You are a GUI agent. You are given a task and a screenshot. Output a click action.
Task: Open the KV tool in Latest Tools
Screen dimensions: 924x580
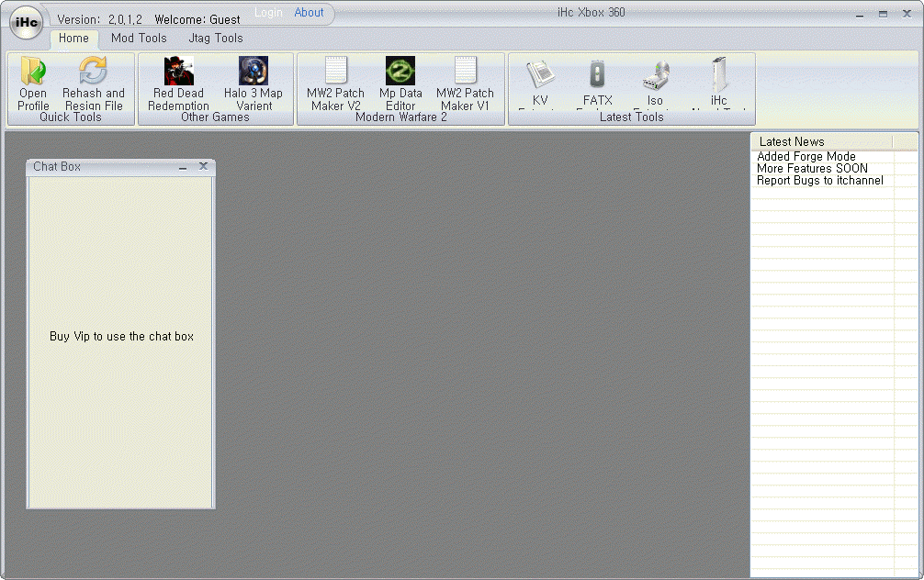[540, 83]
